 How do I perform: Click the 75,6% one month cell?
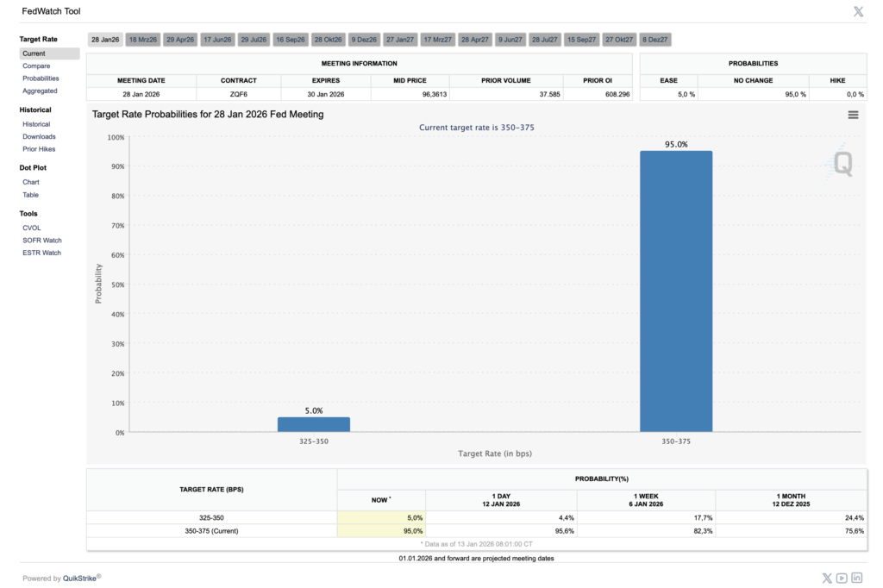point(792,530)
